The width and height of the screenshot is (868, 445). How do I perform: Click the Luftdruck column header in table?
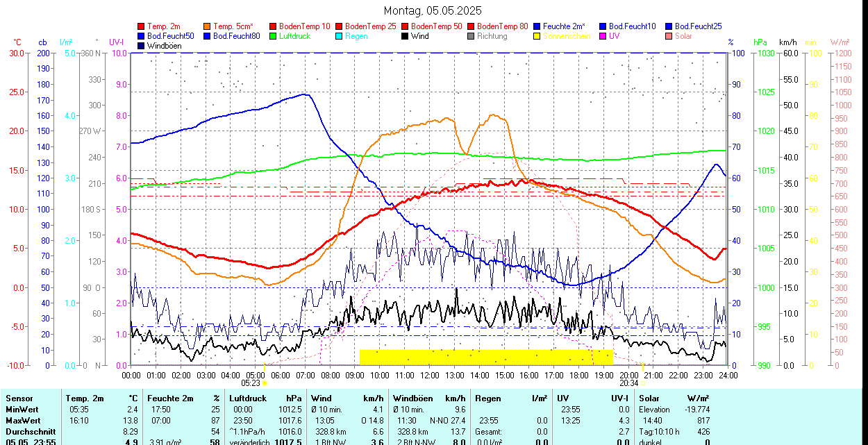point(248,398)
